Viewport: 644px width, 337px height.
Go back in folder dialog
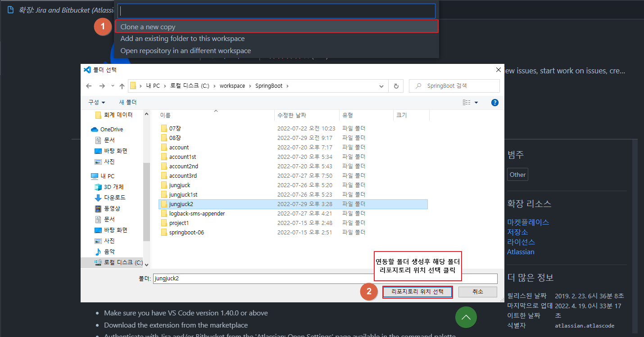[x=89, y=86]
